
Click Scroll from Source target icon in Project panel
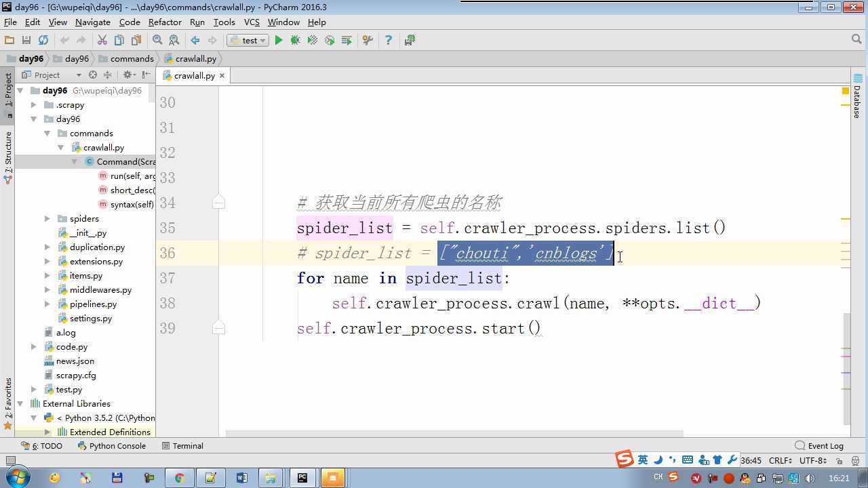(x=93, y=75)
